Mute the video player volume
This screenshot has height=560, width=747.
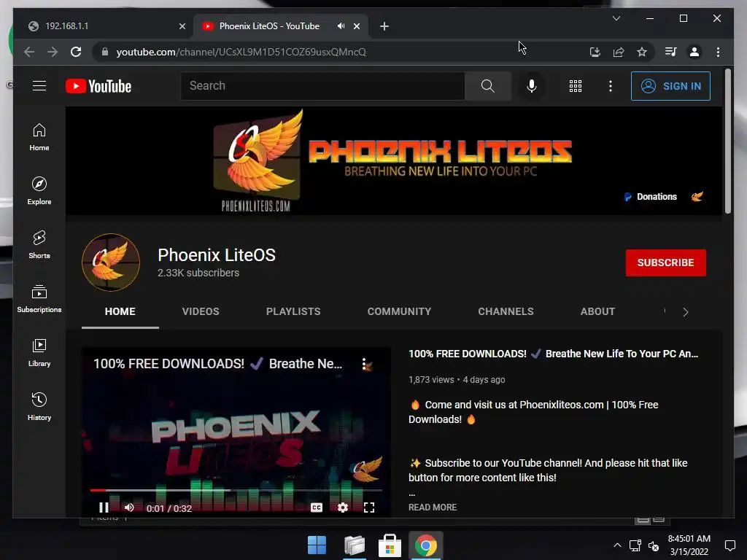tap(129, 507)
